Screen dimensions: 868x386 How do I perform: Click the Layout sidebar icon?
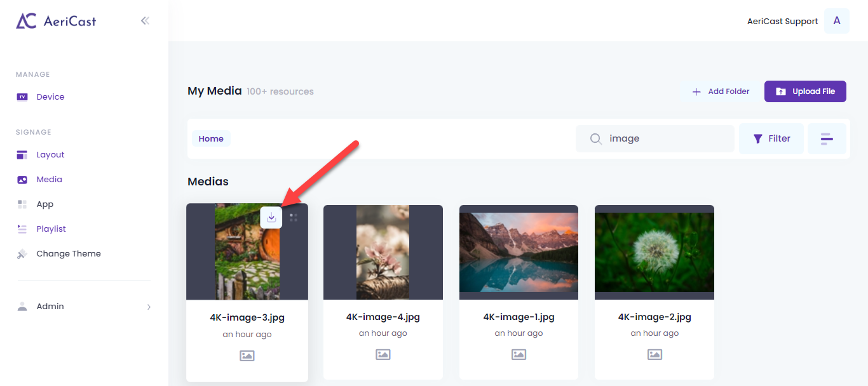click(x=22, y=155)
